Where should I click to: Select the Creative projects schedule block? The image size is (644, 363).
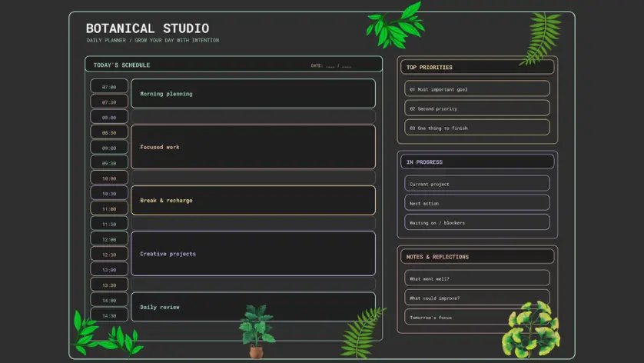(x=253, y=254)
